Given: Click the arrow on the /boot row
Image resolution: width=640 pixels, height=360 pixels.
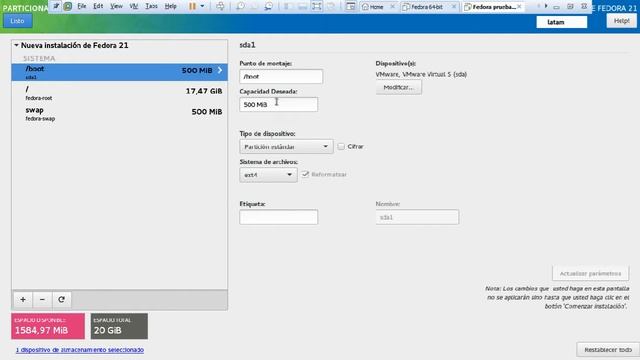Looking at the screenshot, I should coord(220,70).
